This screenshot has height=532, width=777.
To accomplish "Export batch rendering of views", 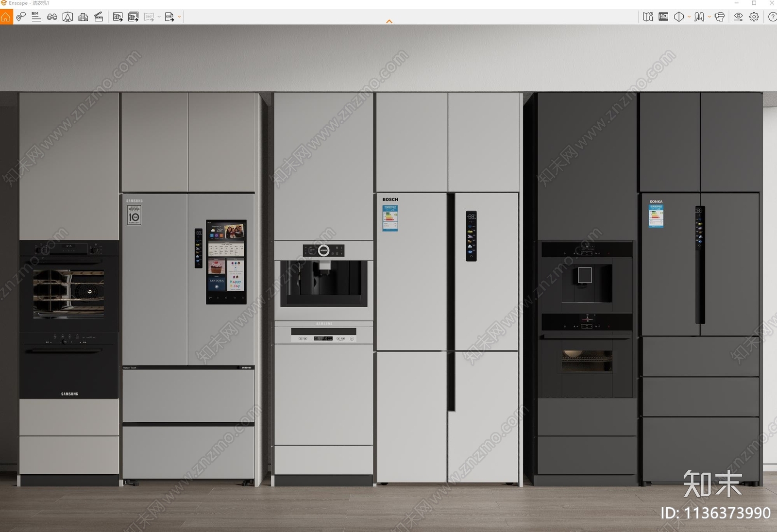I will [133, 17].
